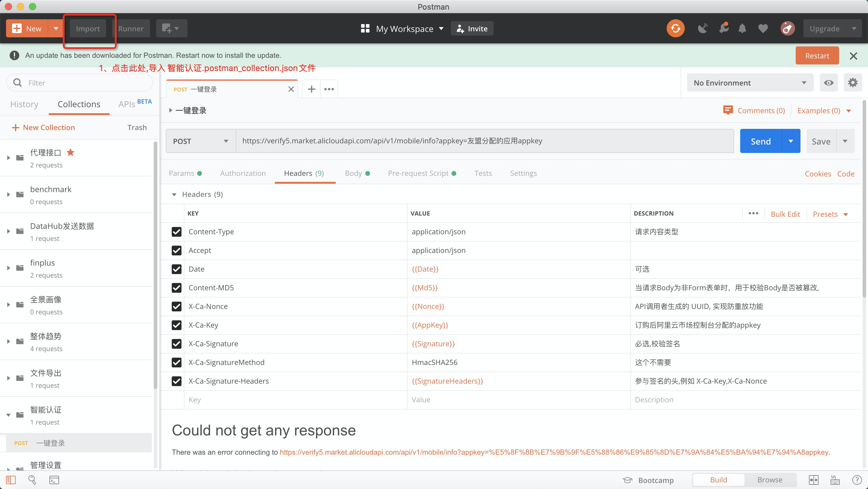
Task: Open the Send button dropdown arrow
Action: tap(791, 141)
